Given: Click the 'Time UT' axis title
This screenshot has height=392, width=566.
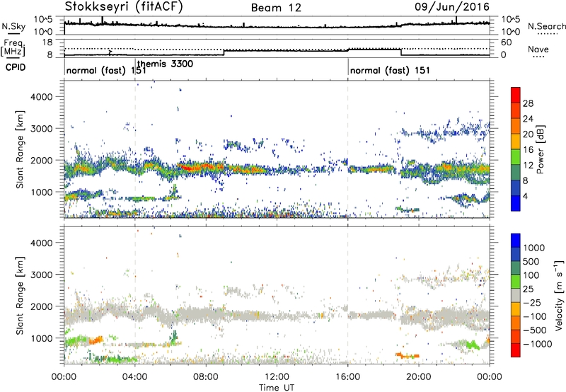Looking at the screenshot, I should (277, 388).
